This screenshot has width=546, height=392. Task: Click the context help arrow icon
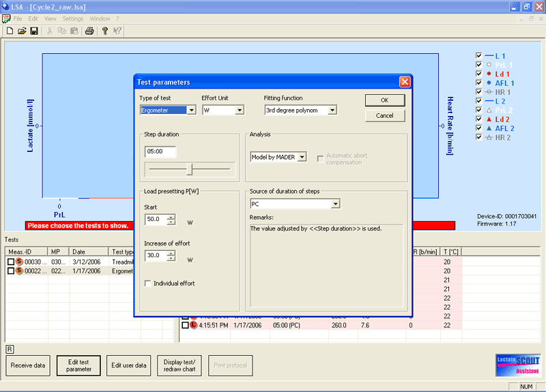[x=117, y=31]
